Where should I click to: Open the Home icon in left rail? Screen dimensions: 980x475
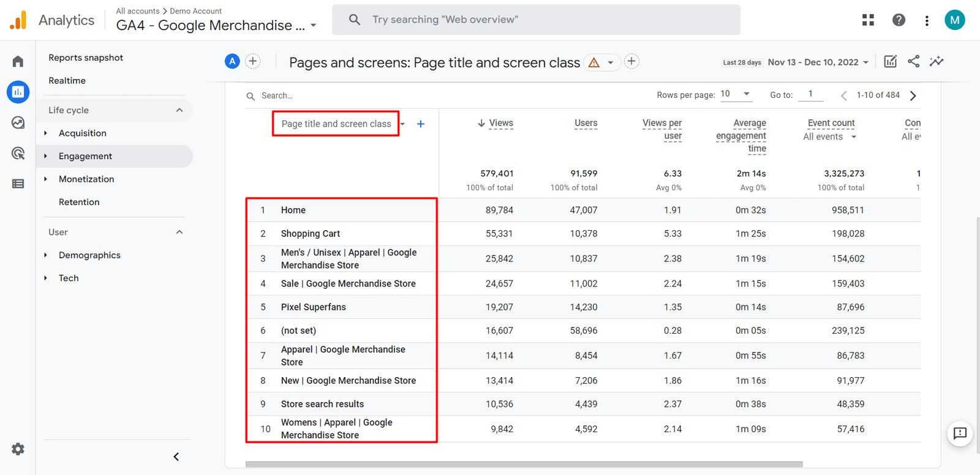(18, 61)
